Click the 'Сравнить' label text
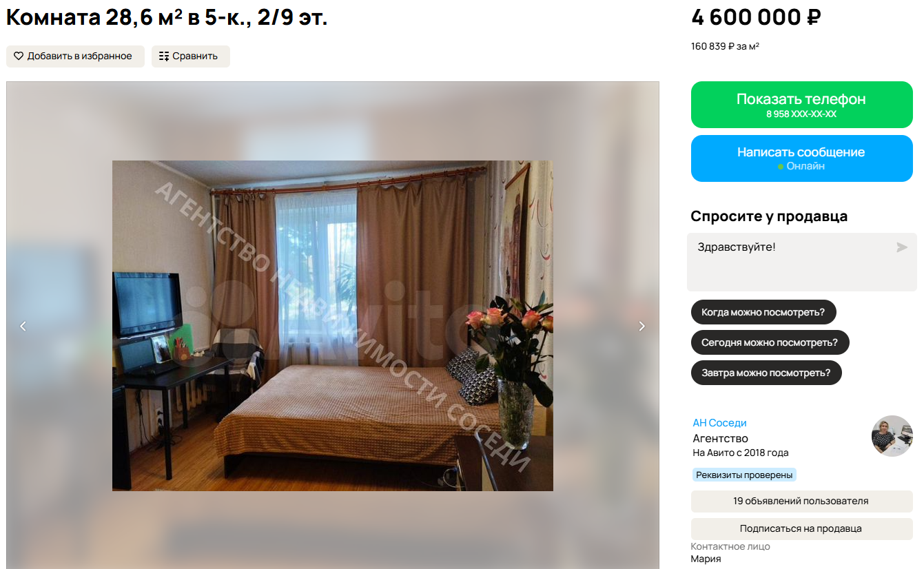The height and width of the screenshot is (569, 924). click(x=195, y=56)
